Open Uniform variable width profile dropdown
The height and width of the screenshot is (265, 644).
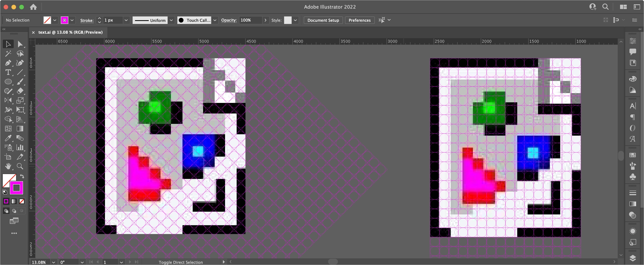pos(171,20)
